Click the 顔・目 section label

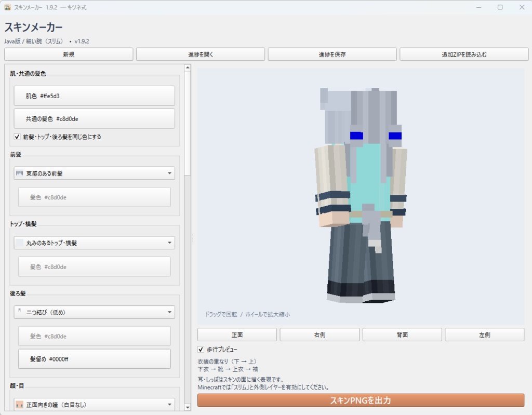click(17, 386)
